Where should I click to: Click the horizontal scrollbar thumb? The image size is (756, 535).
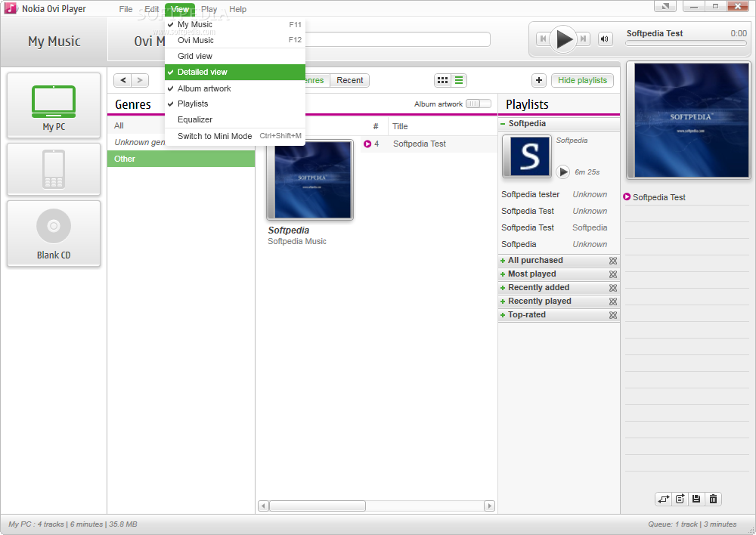coord(318,506)
